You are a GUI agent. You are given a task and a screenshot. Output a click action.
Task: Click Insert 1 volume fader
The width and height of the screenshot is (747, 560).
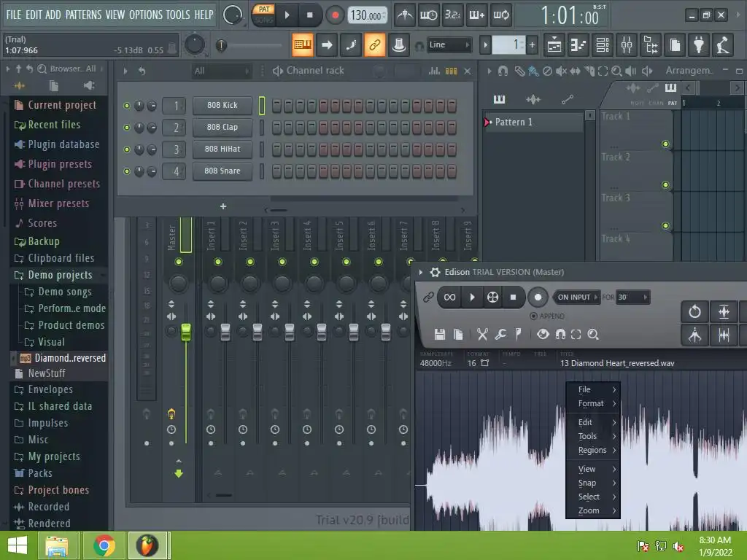click(225, 332)
